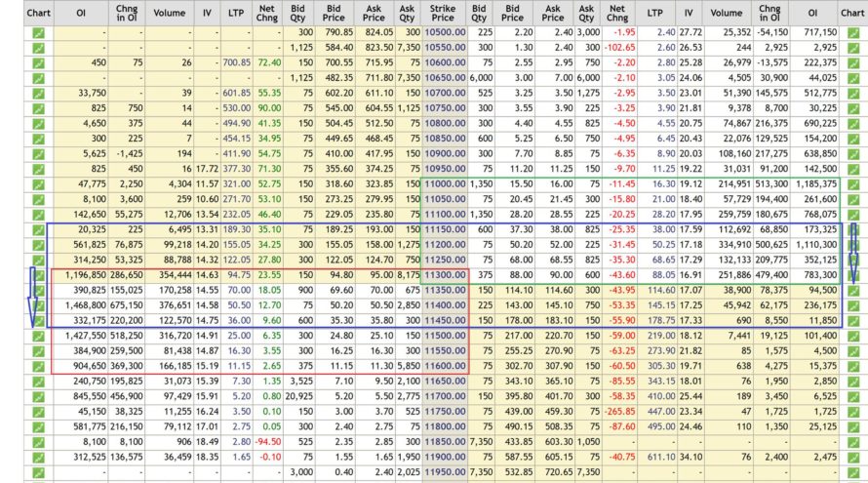Select put change in OI 513,300
This screenshot has width=868, height=483.
(x=772, y=183)
